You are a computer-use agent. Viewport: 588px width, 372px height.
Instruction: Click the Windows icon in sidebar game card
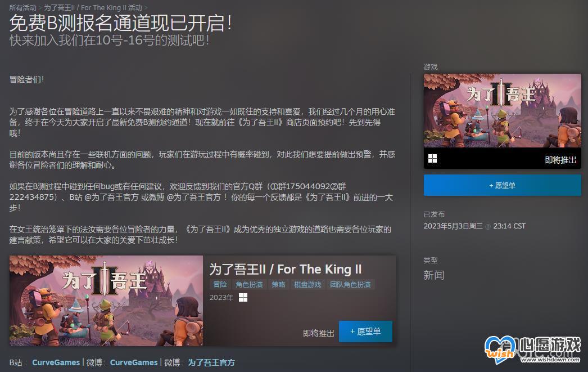432,159
